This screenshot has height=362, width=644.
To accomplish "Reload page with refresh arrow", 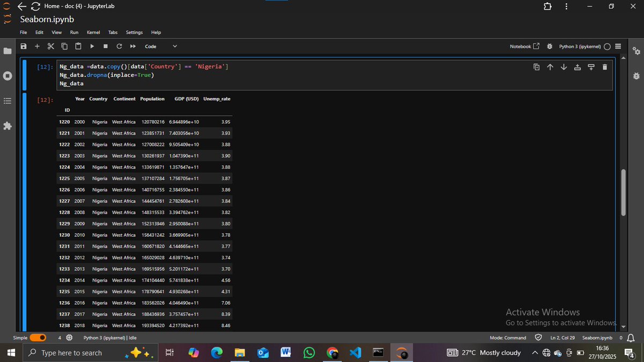I will click(35, 6).
